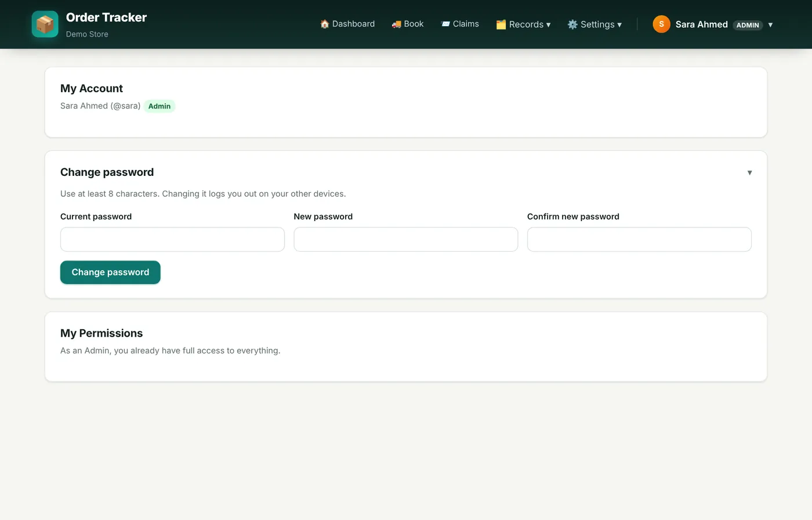Focus the Confirm new password field
812x520 pixels.
pyautogui.click(x=639, y=239)
